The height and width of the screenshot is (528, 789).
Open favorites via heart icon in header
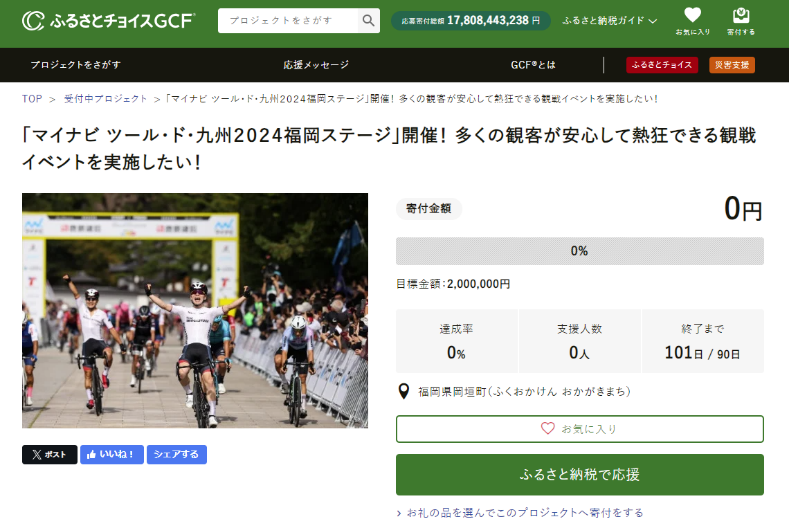692,16
